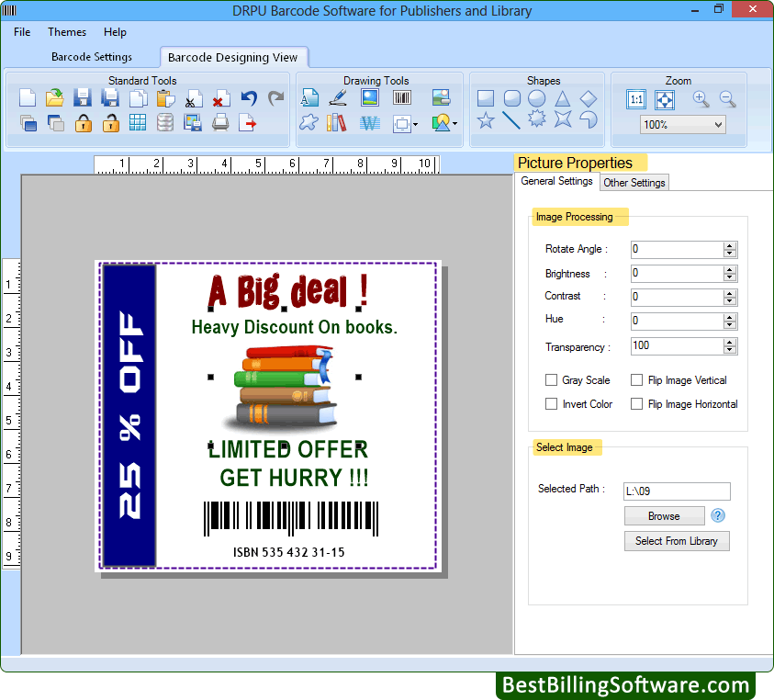Screen dimensions: 774x700
Task: Check Flip Image Horizontal
Action: click(637, 403)
